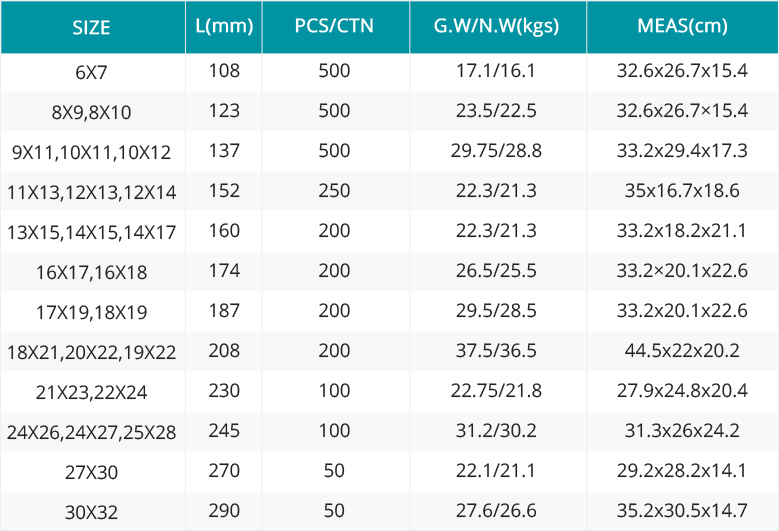Click weight value 17.1/16.1

point(496,71)
